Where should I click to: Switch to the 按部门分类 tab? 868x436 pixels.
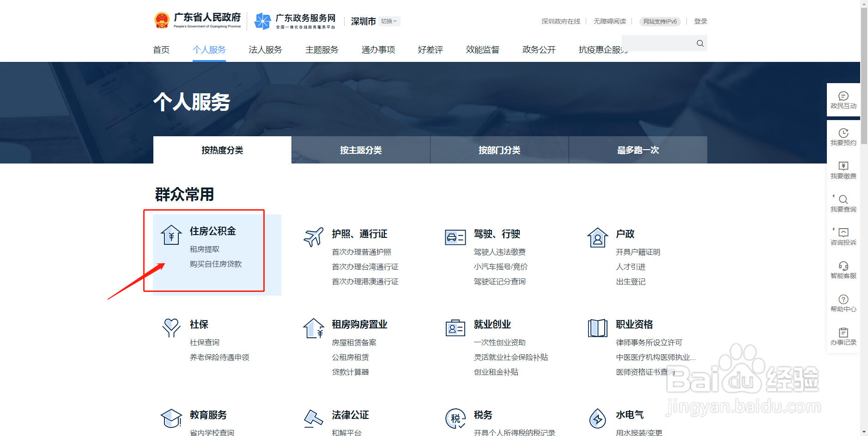point(499,150)
